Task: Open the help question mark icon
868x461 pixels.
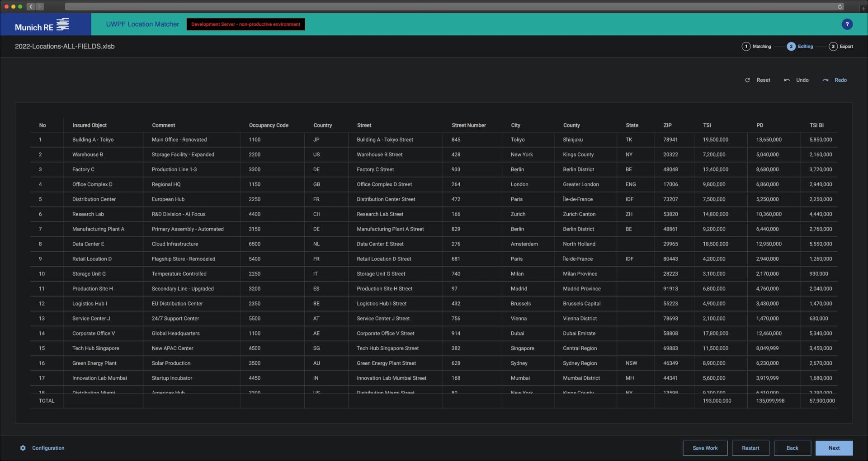Action: click(847, 24)
